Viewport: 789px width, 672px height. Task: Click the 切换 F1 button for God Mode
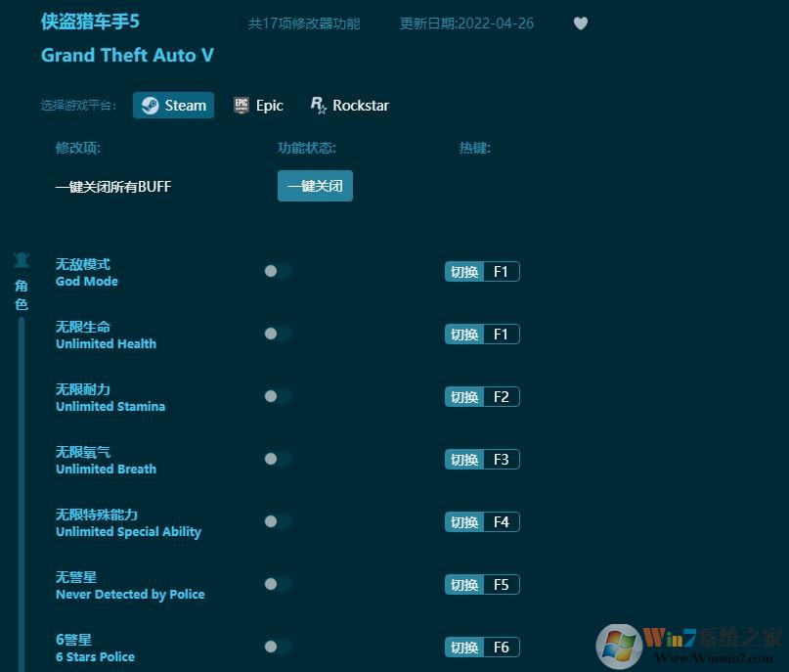click(481, 271)
